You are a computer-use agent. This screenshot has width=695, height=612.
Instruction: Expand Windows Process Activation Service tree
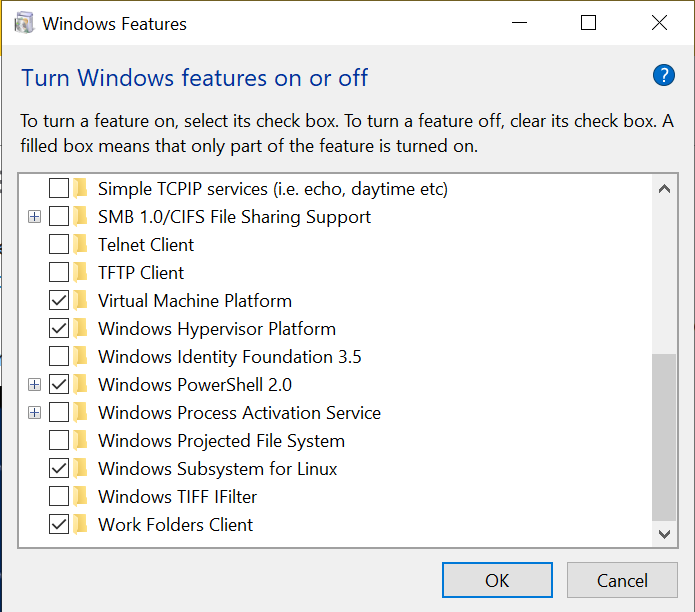tap(35, 413)
